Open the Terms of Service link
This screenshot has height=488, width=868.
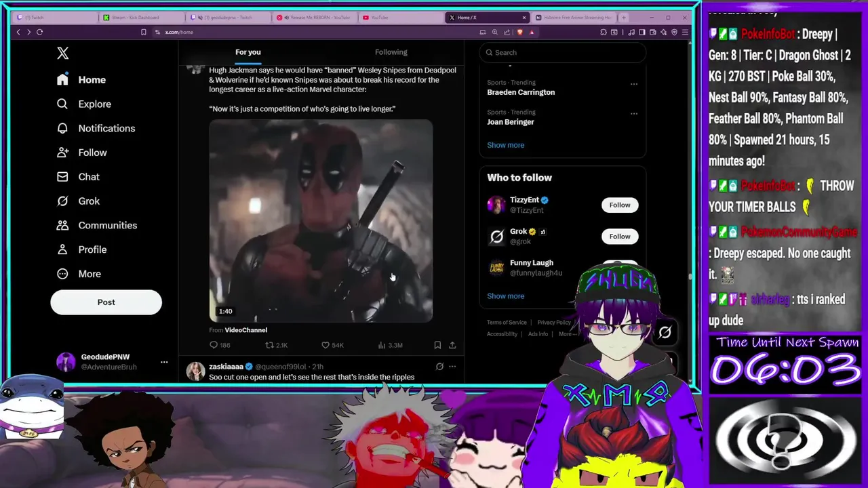point(507,323)
